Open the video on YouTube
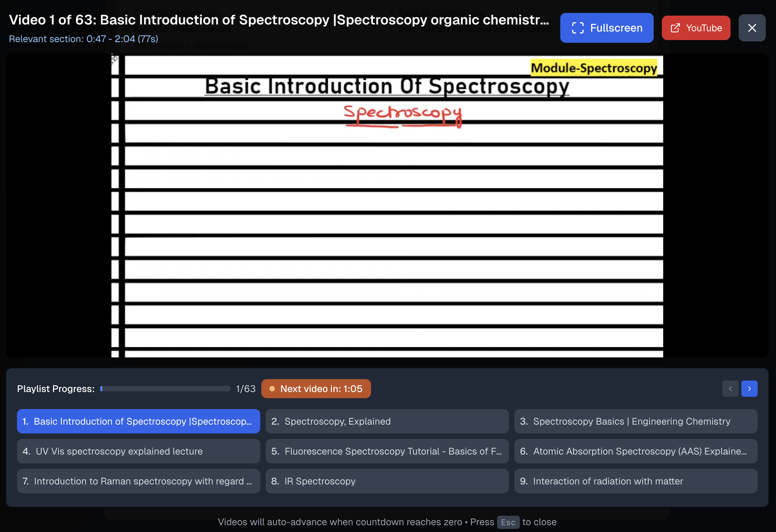 (696, 28)
